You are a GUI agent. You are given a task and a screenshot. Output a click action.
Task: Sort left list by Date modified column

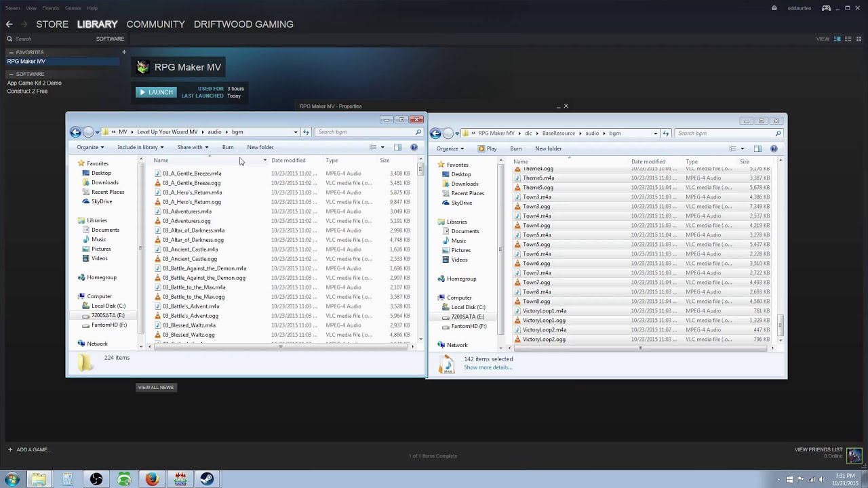click(288, 161)
